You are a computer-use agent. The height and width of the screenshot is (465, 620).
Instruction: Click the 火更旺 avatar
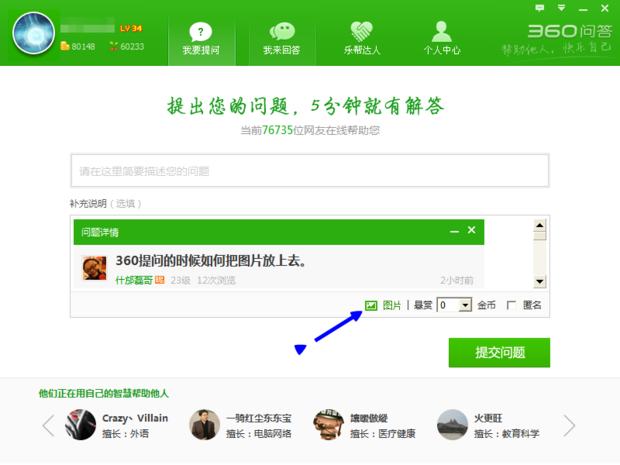pyautogui.click(x=452, y=425)
